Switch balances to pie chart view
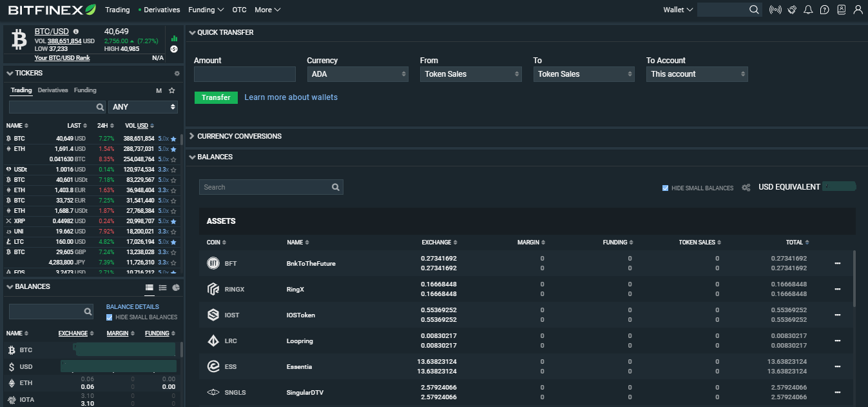868x407 pixels. (x=176, y=288)
